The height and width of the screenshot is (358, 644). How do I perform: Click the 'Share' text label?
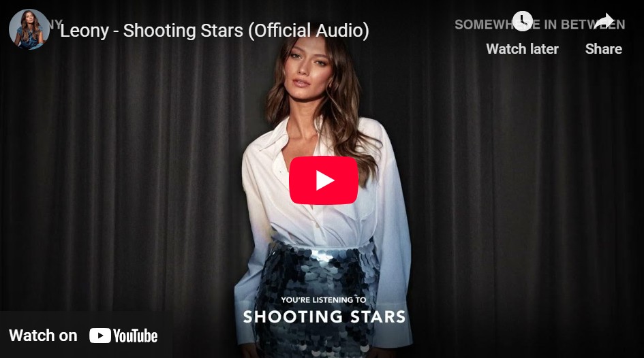coord(604,49)
